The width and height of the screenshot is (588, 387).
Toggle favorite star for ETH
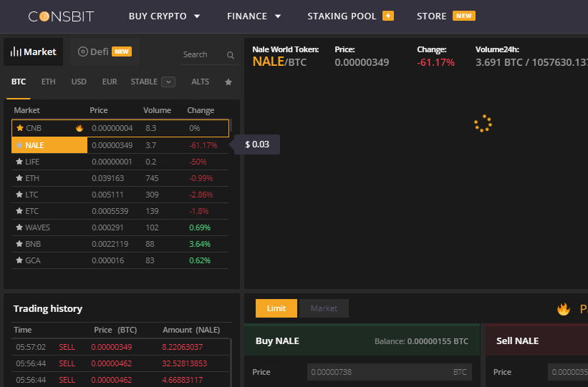tap(19, 178)
